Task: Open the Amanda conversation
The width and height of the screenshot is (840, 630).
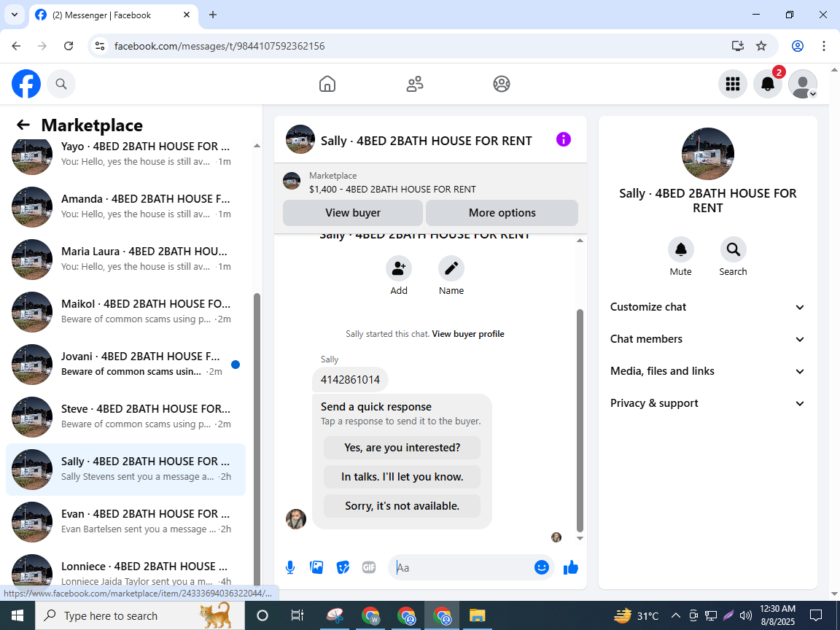Action: pyautogui.click(x=126, y=207)
